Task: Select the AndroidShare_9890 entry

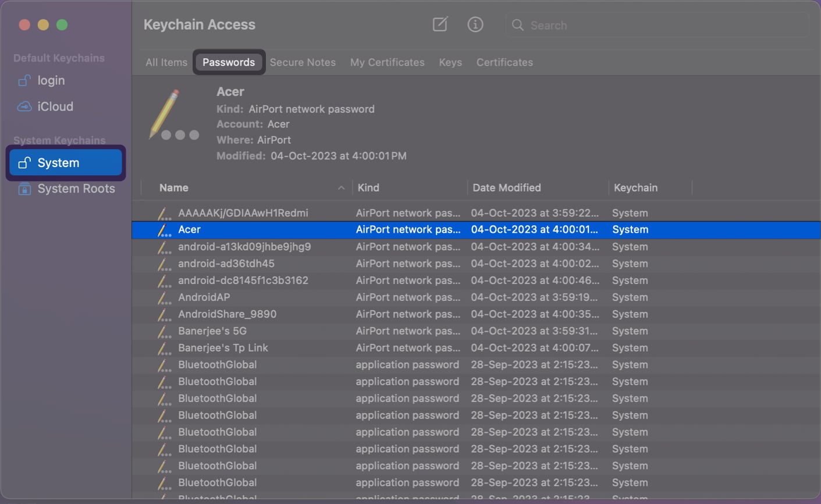Action: coord(228,314)
